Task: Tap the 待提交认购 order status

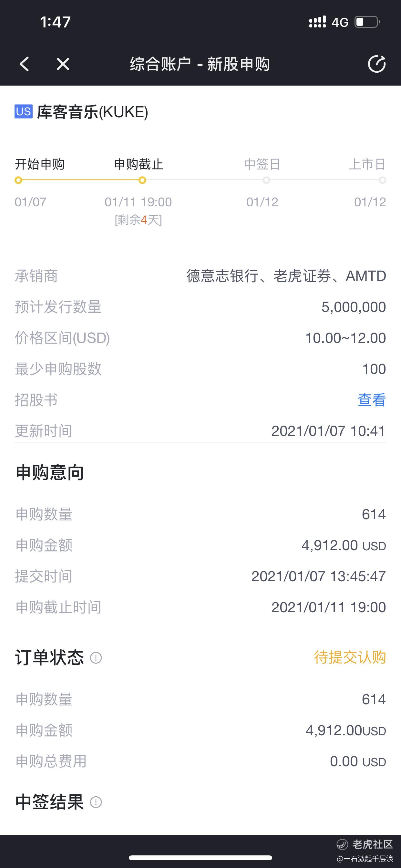Action: [350, 657]
